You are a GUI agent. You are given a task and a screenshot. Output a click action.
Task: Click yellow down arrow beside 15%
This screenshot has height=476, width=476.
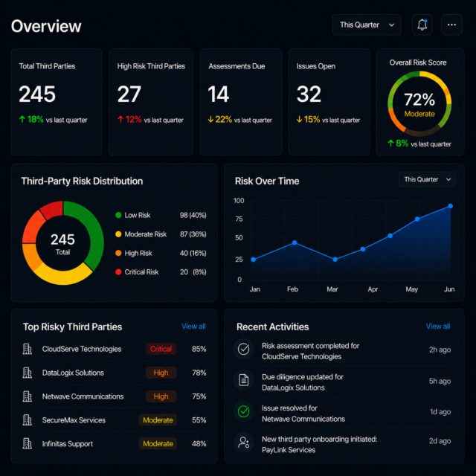coord(299,119)
